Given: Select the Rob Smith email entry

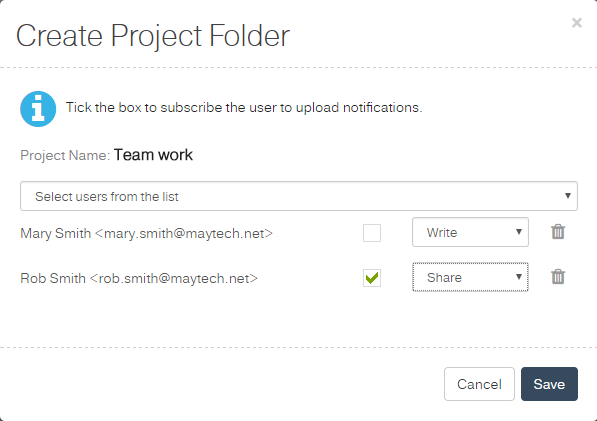Looking at the screenshot, I should [x=139, y=278].
